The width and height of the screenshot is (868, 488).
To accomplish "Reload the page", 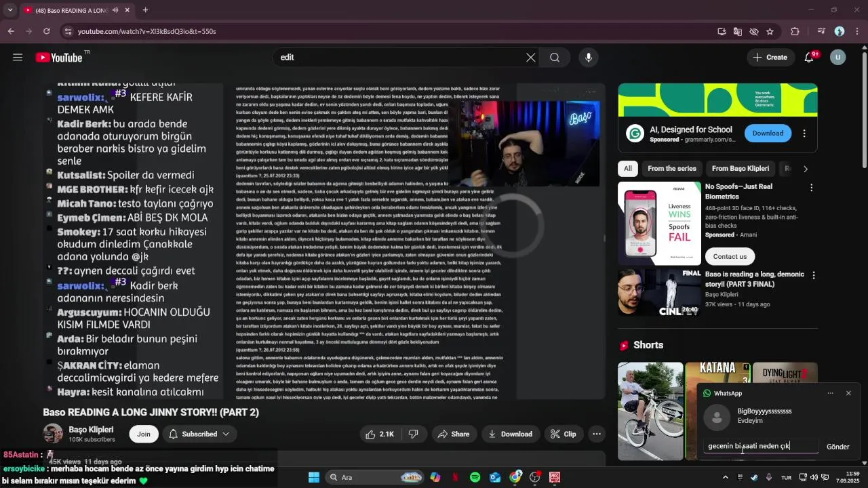I will coord(46,31).
